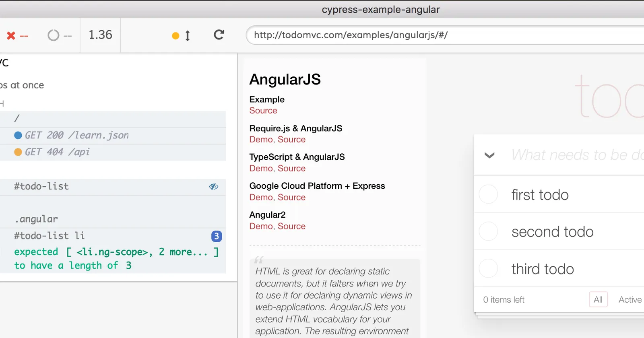Viewport: 644px width, 338px height.
Task: Click the hidden-element eye icon on #todo-list
Action: pos(213,187)
